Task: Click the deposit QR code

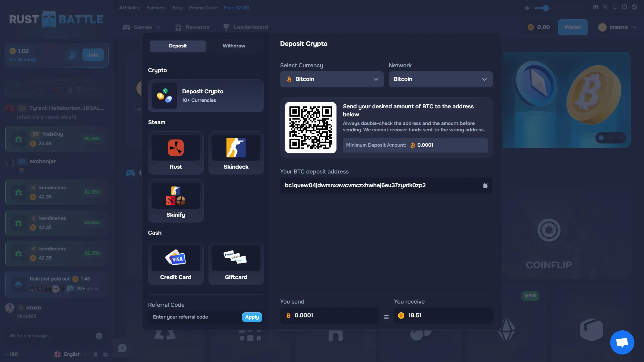Action: tap(311, 128)
